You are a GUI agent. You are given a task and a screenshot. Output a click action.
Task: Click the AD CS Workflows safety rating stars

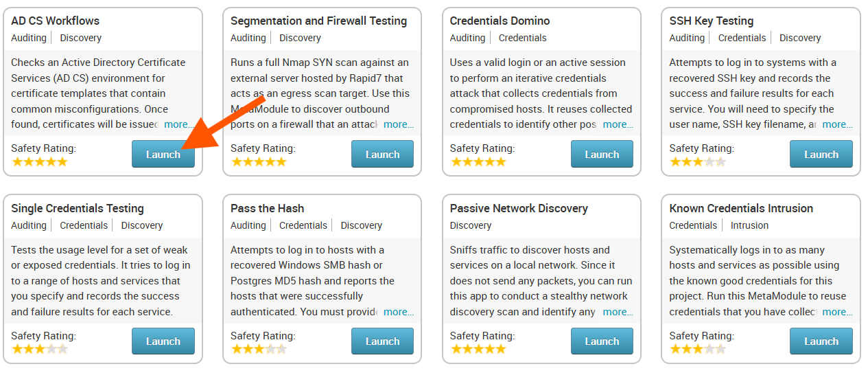pos(40,162)
